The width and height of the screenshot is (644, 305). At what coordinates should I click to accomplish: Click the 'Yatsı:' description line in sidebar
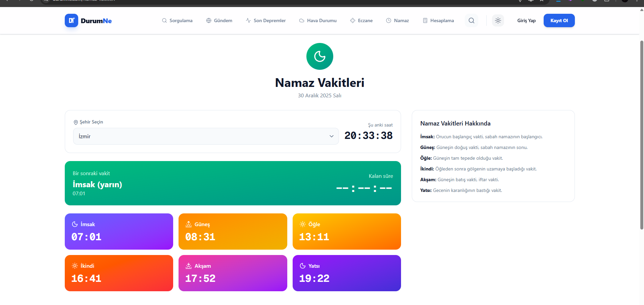(461, 191)
